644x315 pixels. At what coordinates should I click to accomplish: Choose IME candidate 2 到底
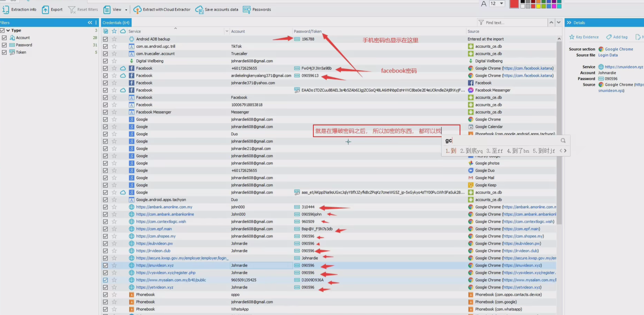pos(471,151)
